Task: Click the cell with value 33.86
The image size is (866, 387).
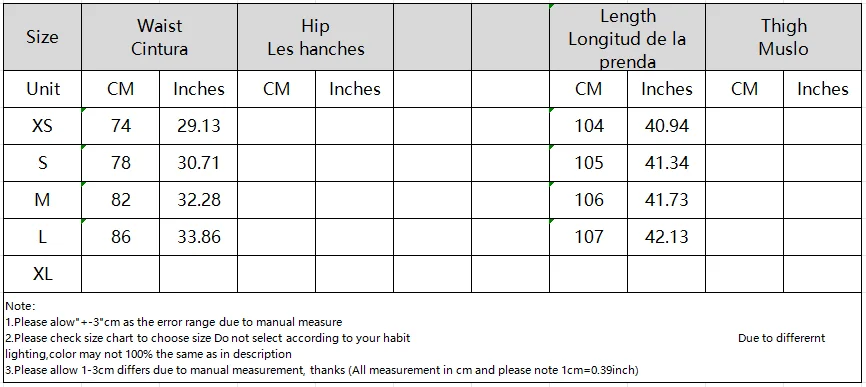Action: pyautogui.click(x=198, y=237)
